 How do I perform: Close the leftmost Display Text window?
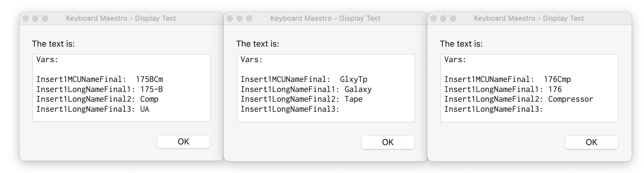pyautogui.click(x=26, y=18)
